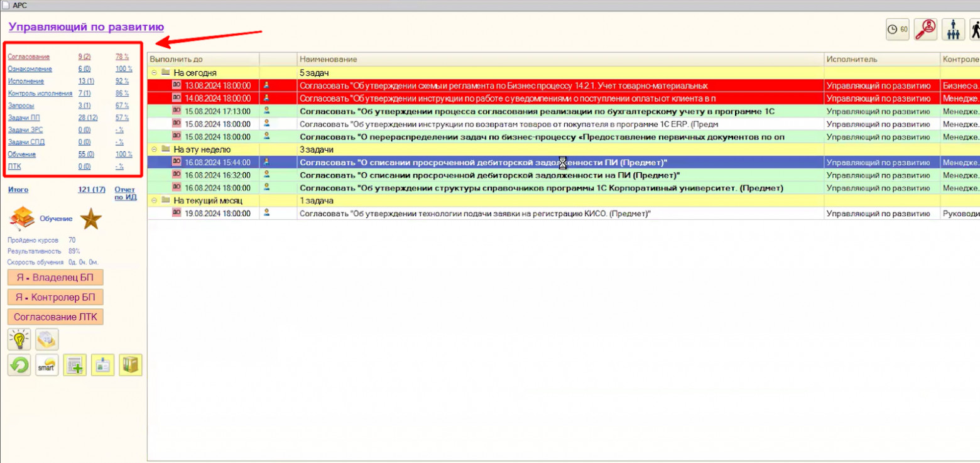The height and width of the screenshot is (463, 980).
Task: Click the green binder folders icon
Action: pos(131,365)
